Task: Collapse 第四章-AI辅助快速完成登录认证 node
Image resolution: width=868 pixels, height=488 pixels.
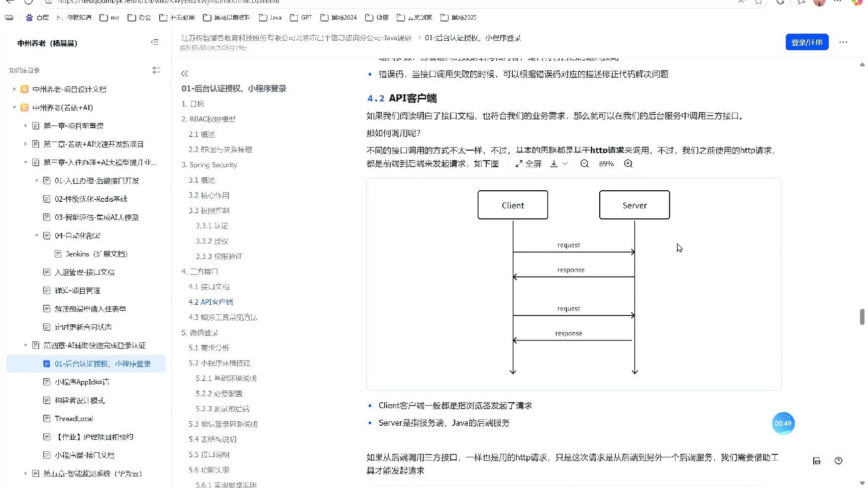Action: tap(25, 345)
